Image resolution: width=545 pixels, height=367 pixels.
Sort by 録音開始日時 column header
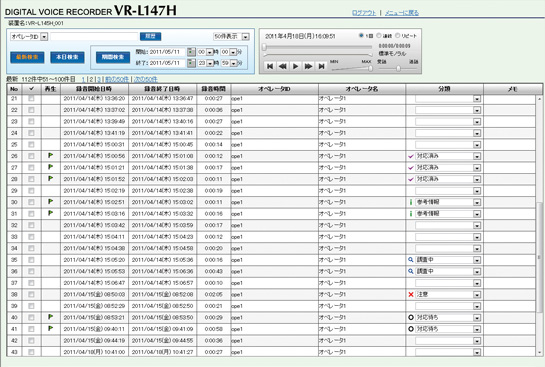[94, 89]
